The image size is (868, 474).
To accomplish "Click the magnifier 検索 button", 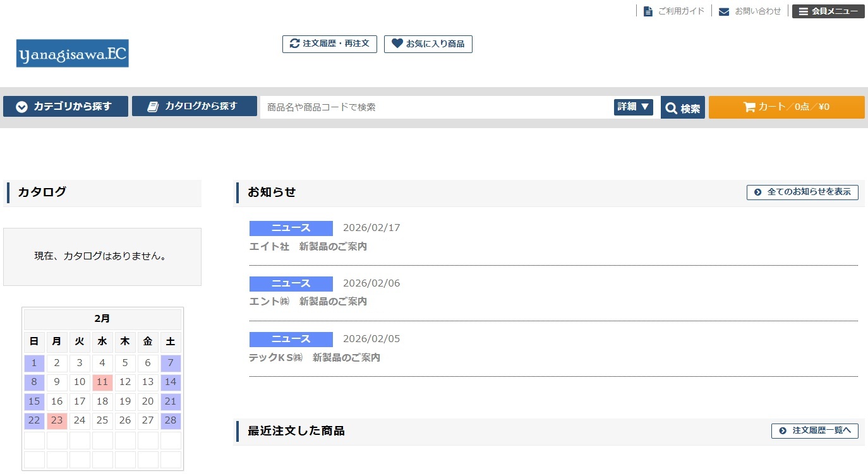I will (x=682, y=108).
